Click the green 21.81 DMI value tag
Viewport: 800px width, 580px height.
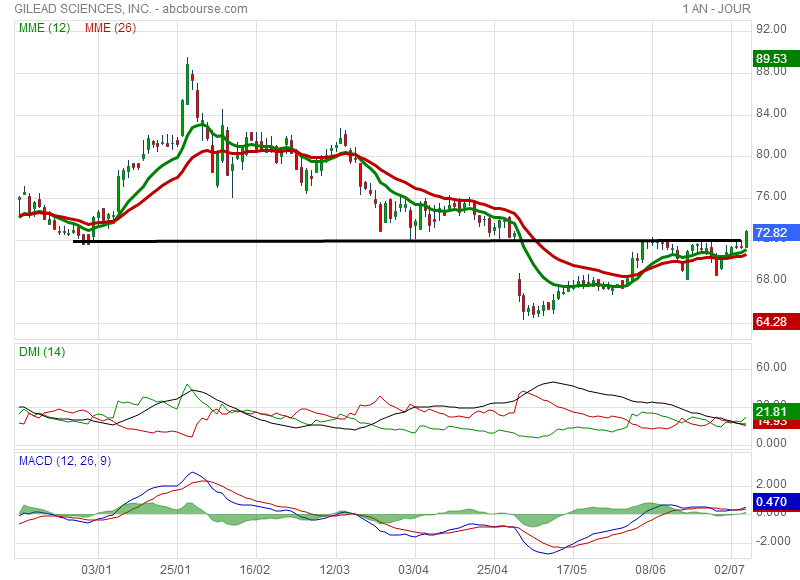776,412
